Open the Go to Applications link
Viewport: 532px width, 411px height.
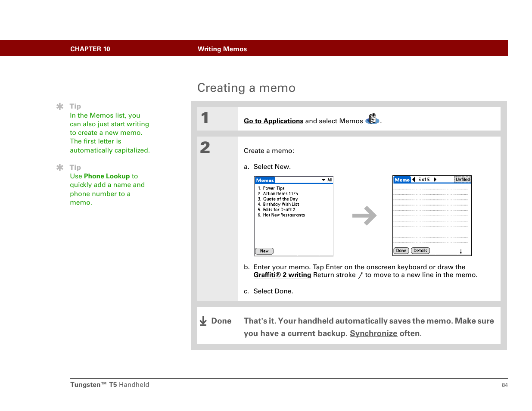(x=273, y=121)
